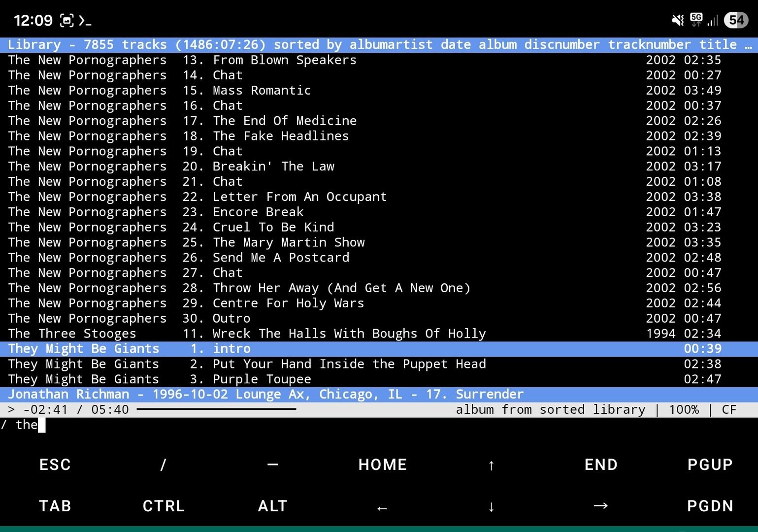Select track 23 'Encore Break'
This screenshot has width=758, height=532.
click(x=379, y=212)
